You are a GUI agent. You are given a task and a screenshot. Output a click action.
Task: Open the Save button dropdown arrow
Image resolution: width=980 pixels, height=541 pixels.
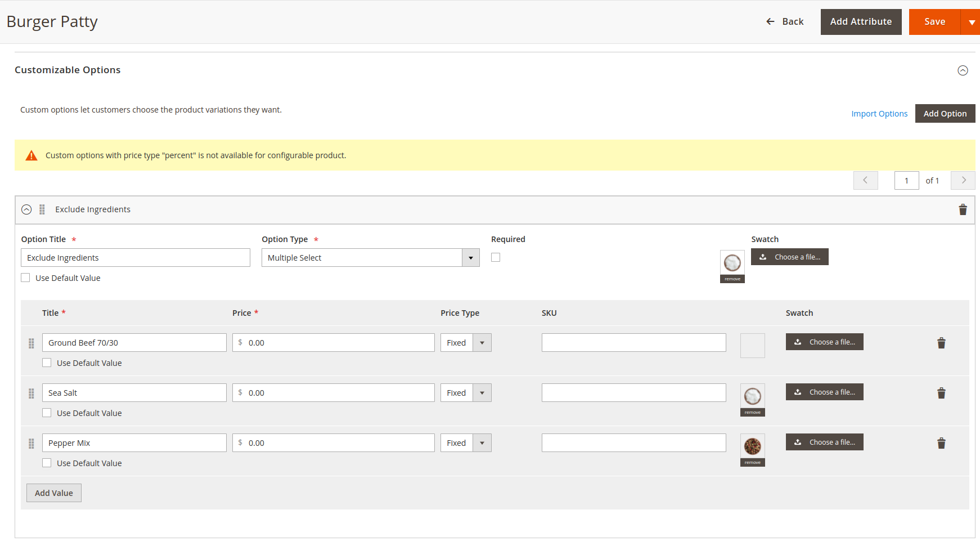971,22
